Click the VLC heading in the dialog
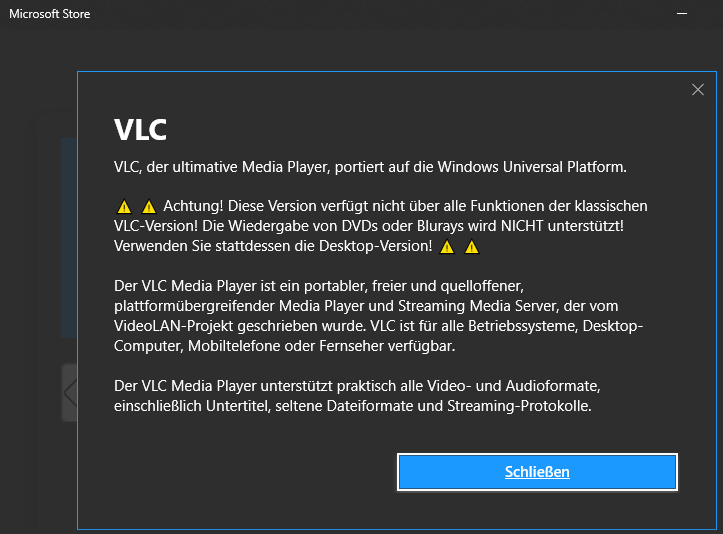Image resolution: width=723 pixels, height=534 pixels. point(140,130)
